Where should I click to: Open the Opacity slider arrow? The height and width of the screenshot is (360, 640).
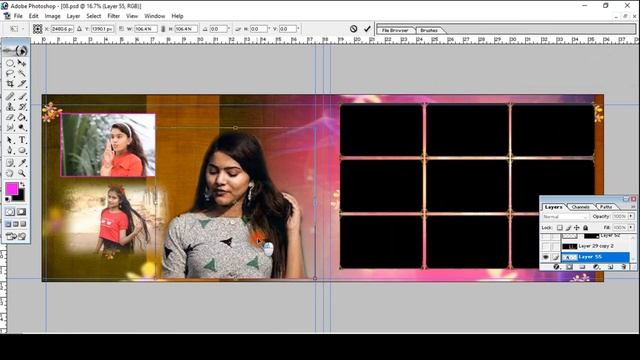(x=631, y=216)
